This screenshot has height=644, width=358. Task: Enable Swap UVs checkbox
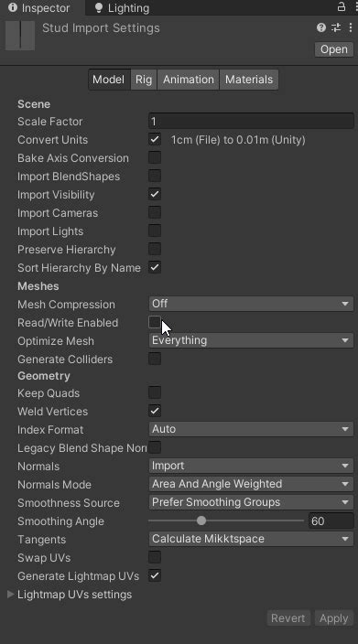coord(155,557)
